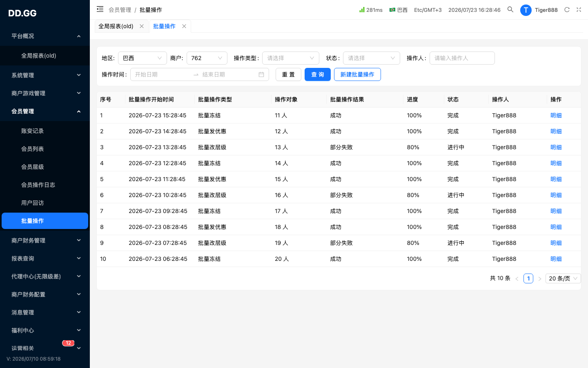
Task: Click the 重置 button
Action: [x=288, y=74]
